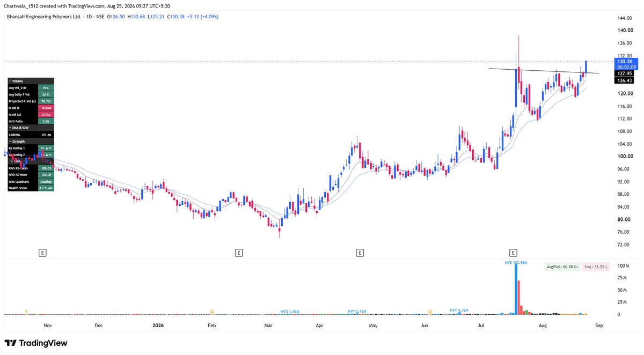Click the RS Rating 1 value cell
This screenshot has width=644, height=355.
(x=46, y=148)
